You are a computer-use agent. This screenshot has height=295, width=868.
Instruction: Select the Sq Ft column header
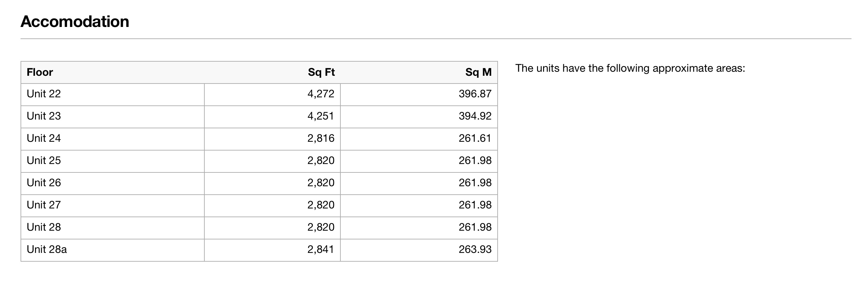(x=321, y=72)
